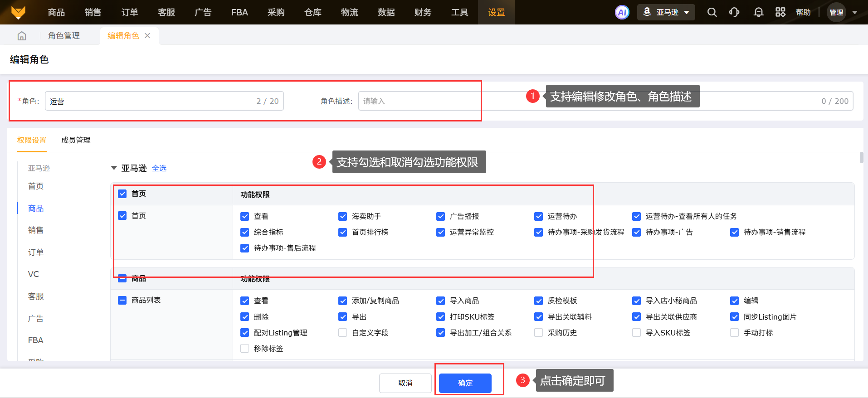Open the notifications bell icon
868x398 pixels.
pos(758,12)
